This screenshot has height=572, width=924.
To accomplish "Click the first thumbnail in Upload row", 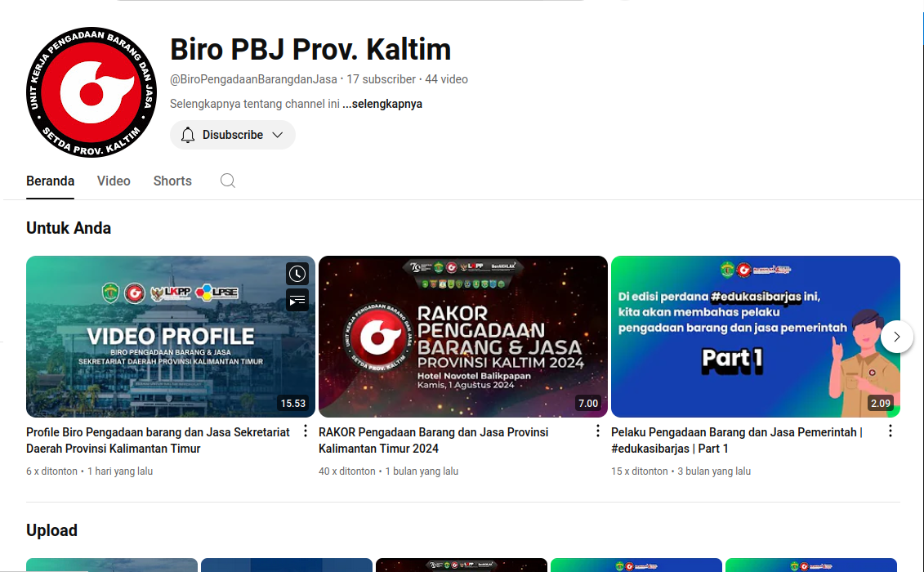I will pos(111,565).
